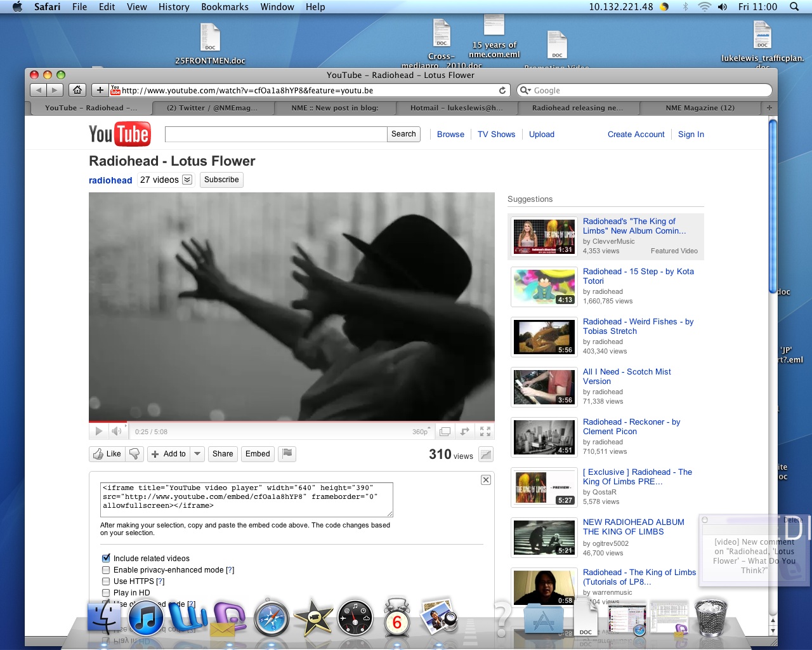Click Safari home toolbar icon
This screenshot has width=812, height=650.
(77, 90)
